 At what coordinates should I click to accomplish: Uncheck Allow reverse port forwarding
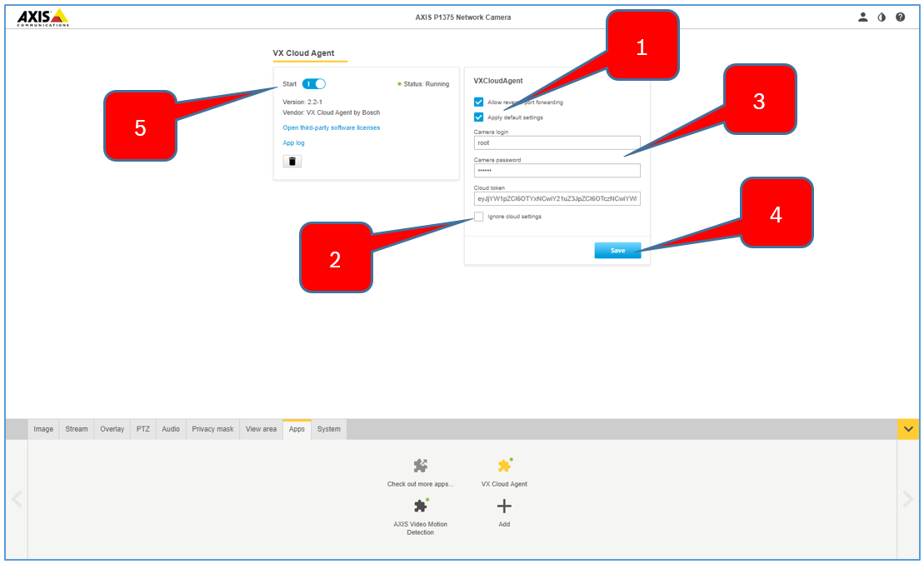[x=479, y=102]
